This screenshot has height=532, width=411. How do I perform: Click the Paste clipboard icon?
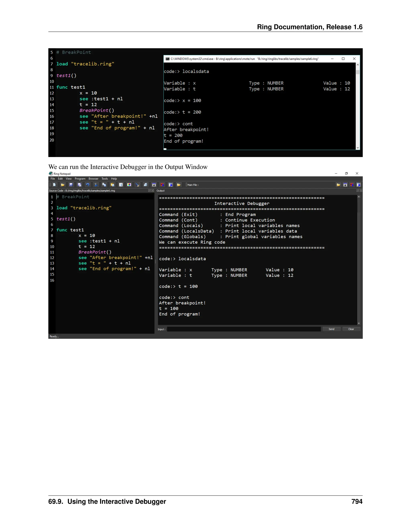(112, 185)
